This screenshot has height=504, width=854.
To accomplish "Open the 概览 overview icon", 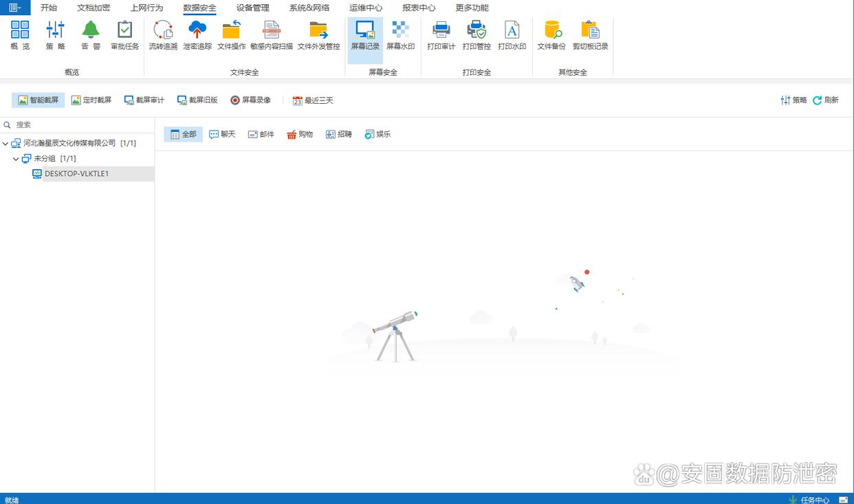I will (20, 36).
